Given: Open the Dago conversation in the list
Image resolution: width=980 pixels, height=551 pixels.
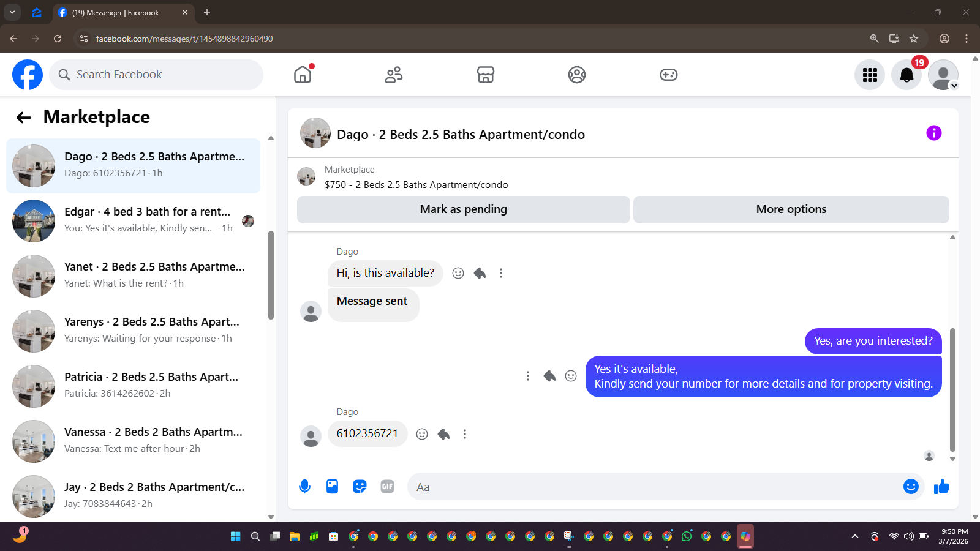Looking at the screenshot, I should [x=133, y=166].
